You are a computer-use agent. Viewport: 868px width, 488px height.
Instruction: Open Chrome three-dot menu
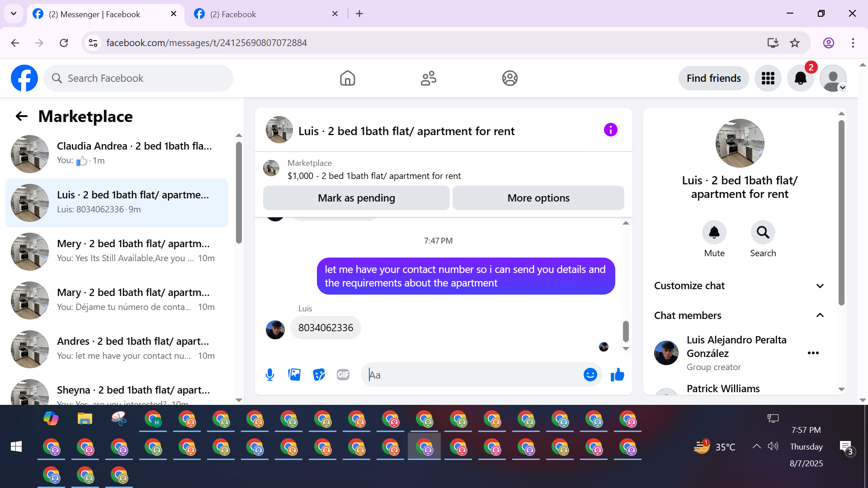[853, 42]
